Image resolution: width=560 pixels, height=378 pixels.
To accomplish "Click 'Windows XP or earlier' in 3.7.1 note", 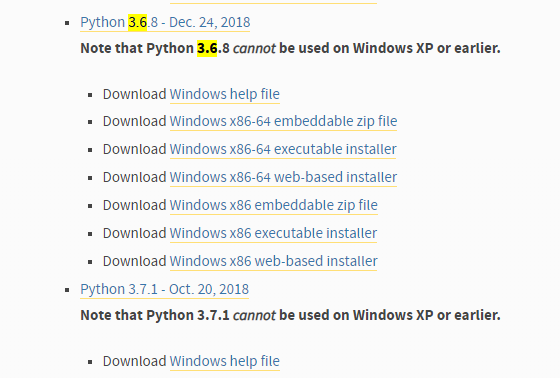I will click(x=426, y=315).
